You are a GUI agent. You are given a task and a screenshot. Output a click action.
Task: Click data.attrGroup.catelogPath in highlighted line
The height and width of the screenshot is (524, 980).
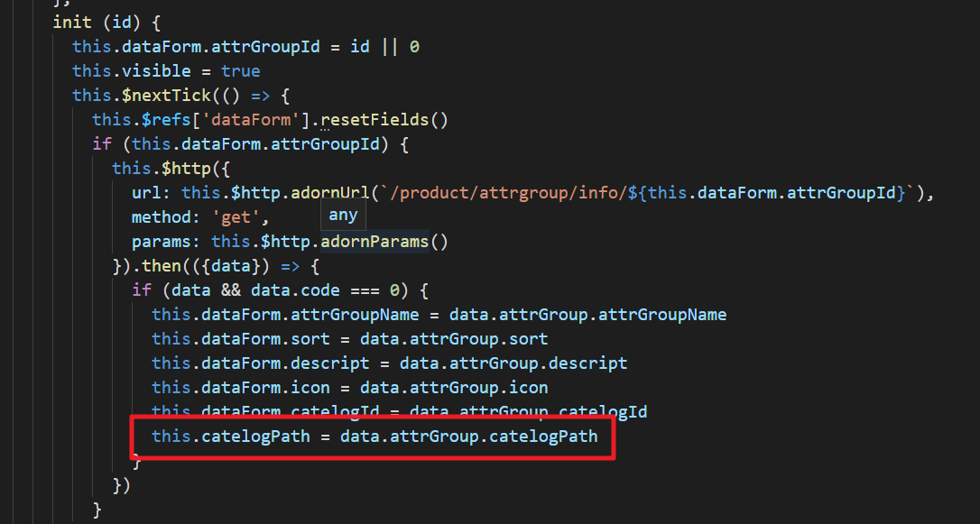(468, 436)
